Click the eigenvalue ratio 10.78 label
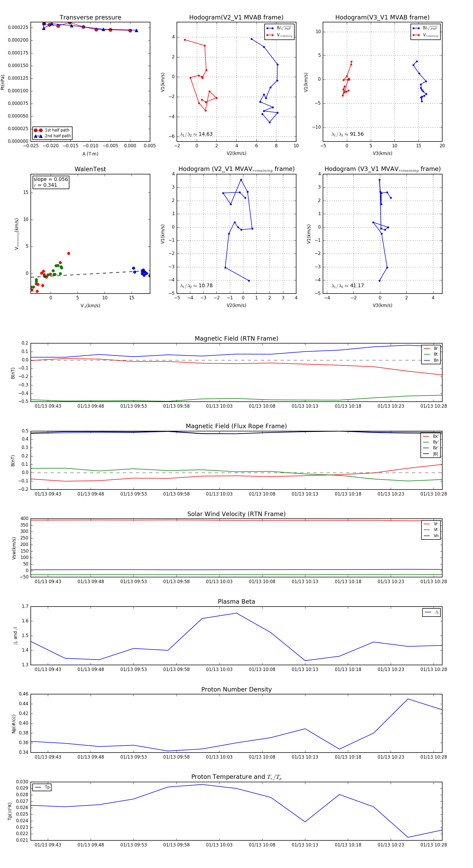 (x=196, y=286)
